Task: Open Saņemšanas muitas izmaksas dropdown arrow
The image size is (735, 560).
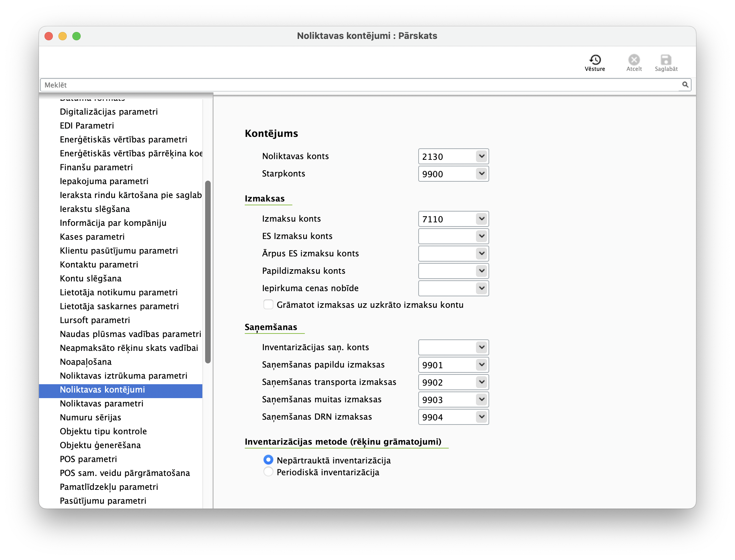Action: (x=482, y=400)
